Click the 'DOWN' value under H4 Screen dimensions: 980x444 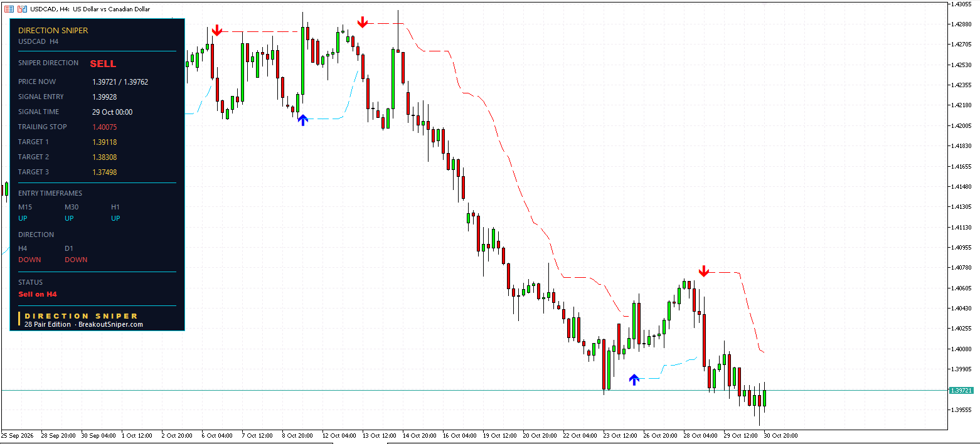tap(29, 260)
